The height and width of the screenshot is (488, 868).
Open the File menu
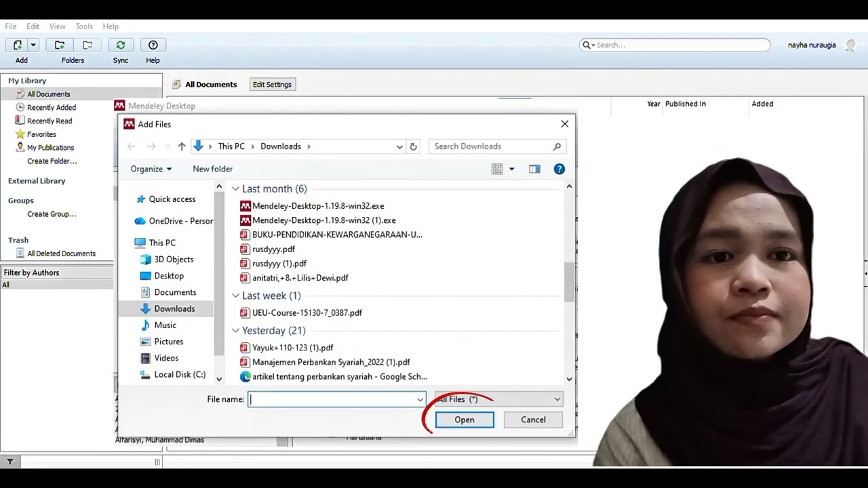pyautogui.click(x=11, y=26)
